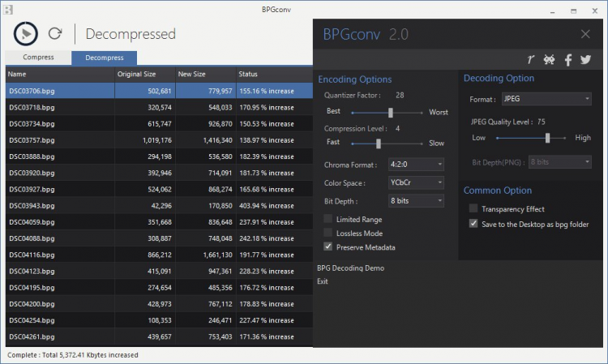Enable the Limited Range checkbox
Viewport: 608px width, 364px height.
click(328, 219)
